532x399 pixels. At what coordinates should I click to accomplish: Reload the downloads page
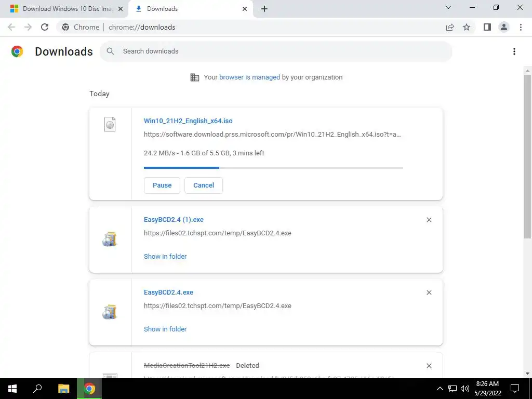(x=45, y=27)
